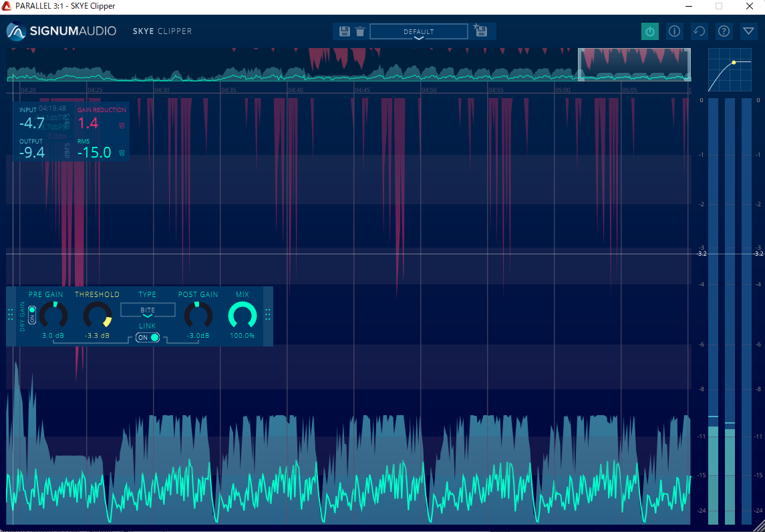This screenshot has height=532, width=765.
Task: Open the DEFAULT preset dropdown
Action: coord(419,31)
